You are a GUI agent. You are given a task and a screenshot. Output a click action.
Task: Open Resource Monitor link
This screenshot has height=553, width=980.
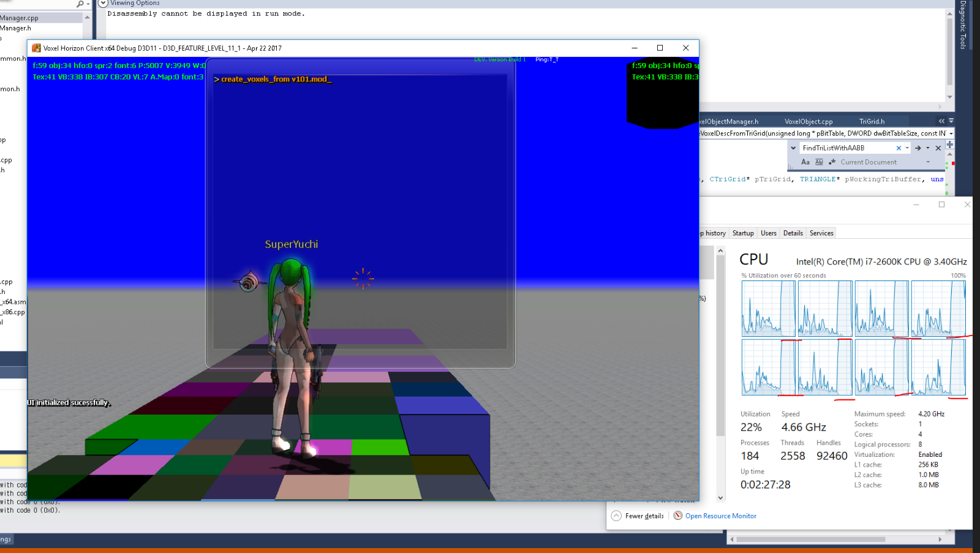(x=721, y=516)
